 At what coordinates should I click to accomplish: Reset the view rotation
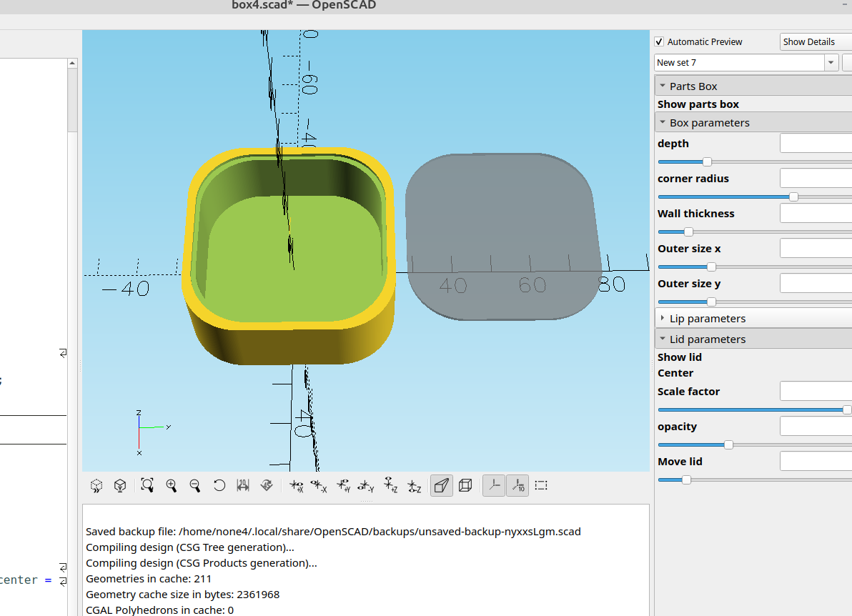click(219, 485)
